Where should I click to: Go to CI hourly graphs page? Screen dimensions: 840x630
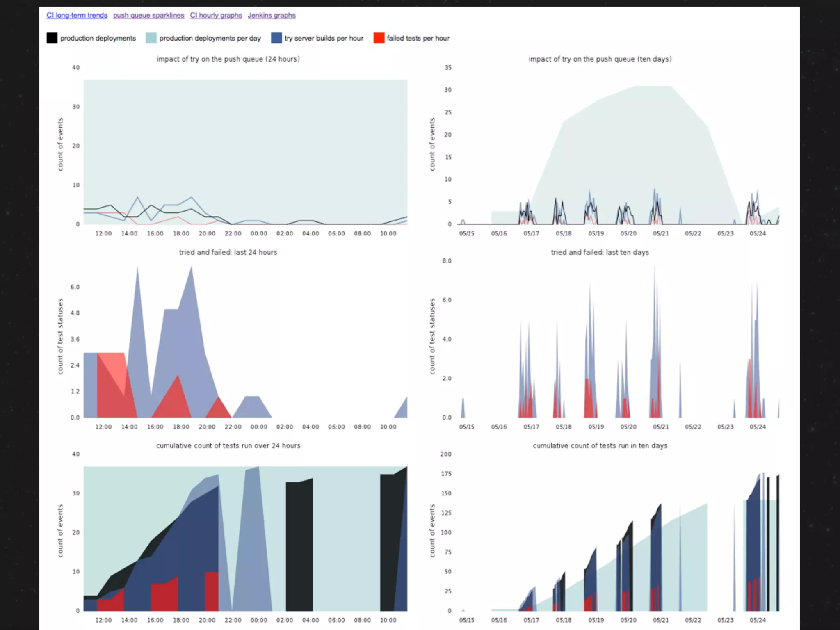coord(216,15)
